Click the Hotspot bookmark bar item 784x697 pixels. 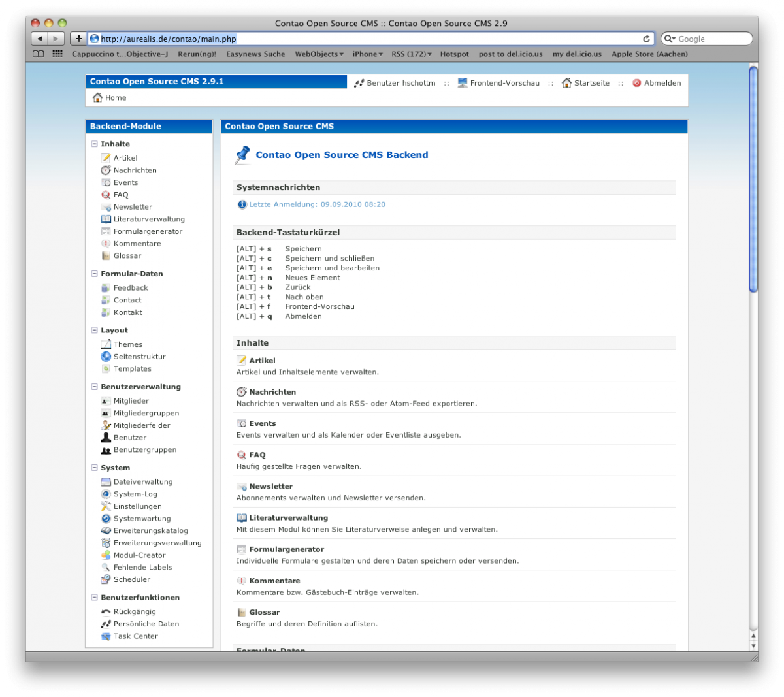[454, 54]
